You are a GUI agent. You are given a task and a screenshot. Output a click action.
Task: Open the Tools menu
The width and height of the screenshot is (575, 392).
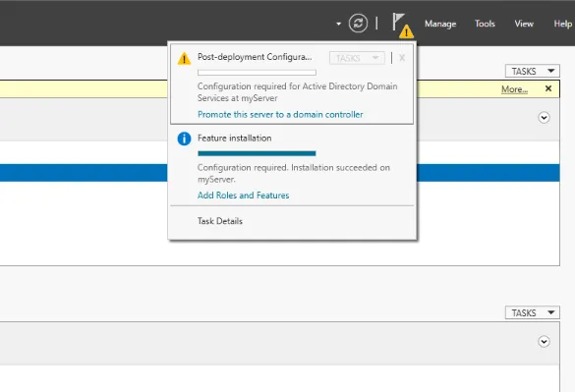485,24
